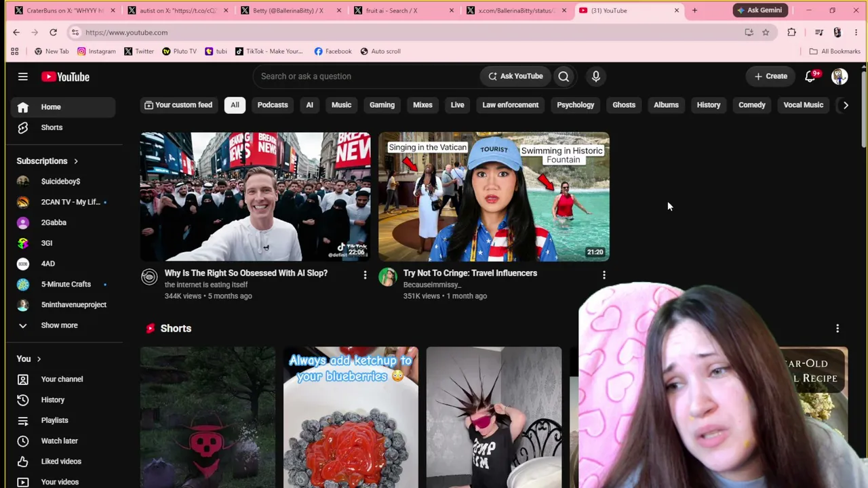Open the Instagram bookmark
This screenshot has width=868, height=488.
[96, 52]
